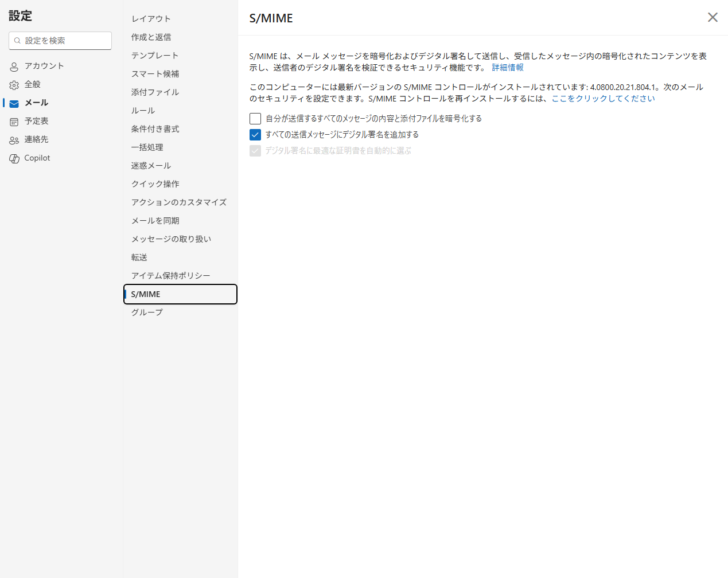Select the S/MIME page
Viewport: 728px width, 578px height.
pos(180,294)
